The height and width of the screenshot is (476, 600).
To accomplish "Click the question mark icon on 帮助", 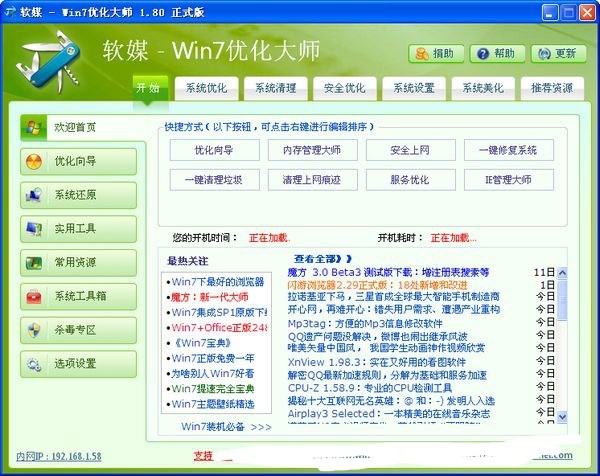I will coord(483,54).
